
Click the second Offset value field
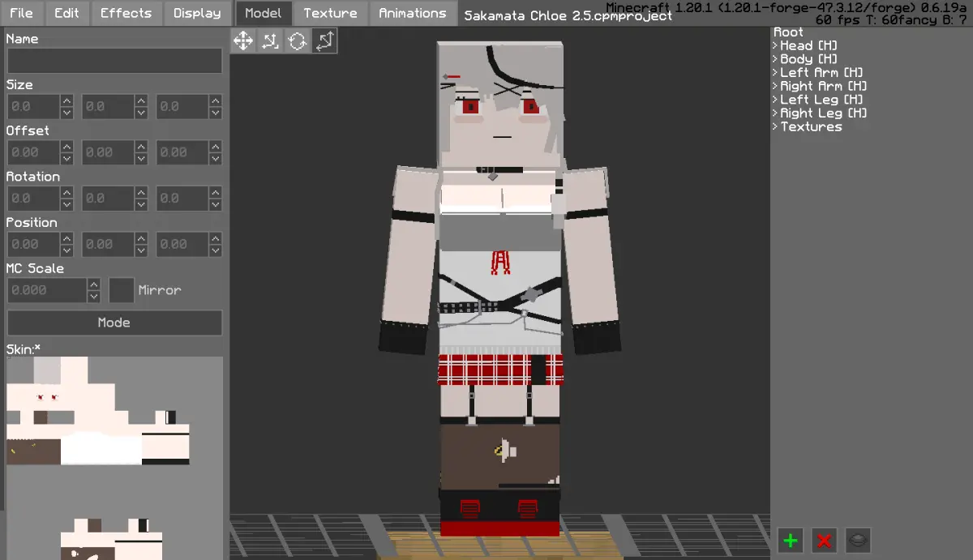(108, 152)
